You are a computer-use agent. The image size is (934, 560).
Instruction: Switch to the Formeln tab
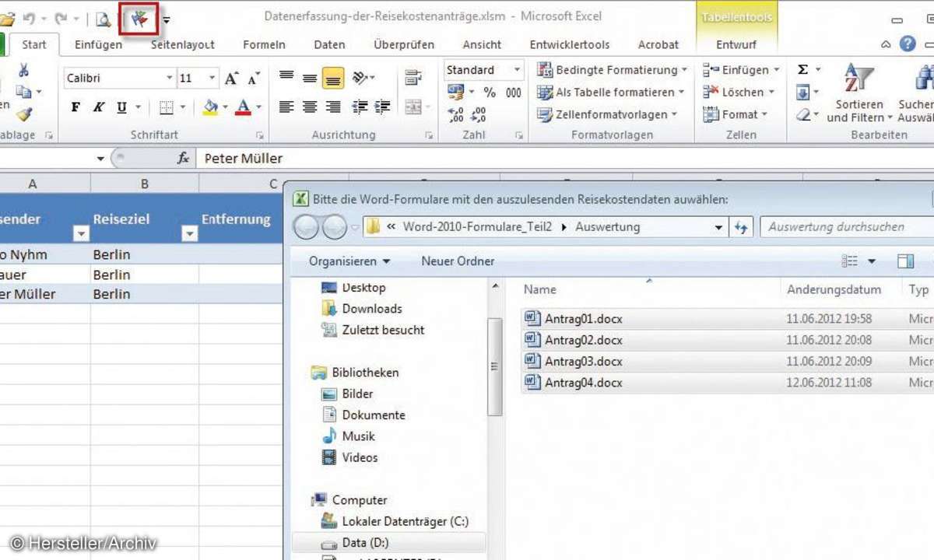(x=264, y=45)
